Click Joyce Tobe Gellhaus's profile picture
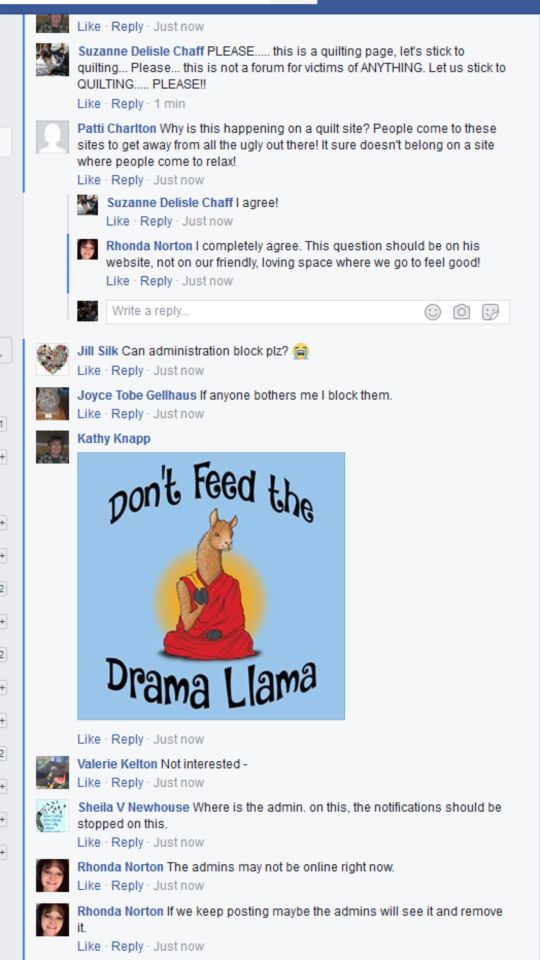Image resolution: width=540 pixels, height=960 pixels. [x=52, y=403]
